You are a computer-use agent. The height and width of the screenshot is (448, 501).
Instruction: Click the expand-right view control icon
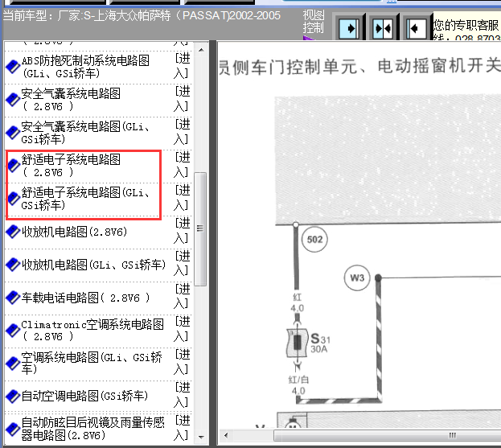pos(348,29)
